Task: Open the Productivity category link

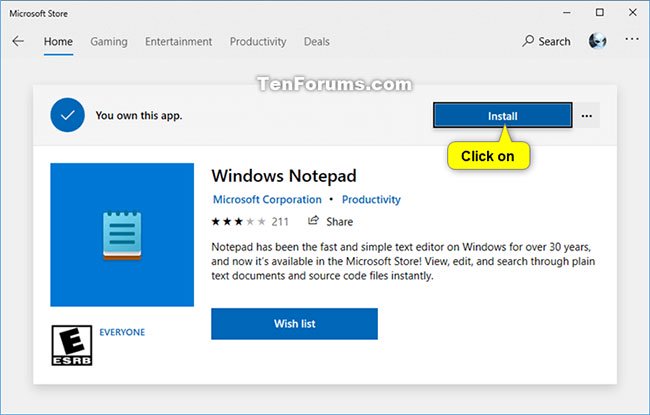Action: (x=371, y=199)
